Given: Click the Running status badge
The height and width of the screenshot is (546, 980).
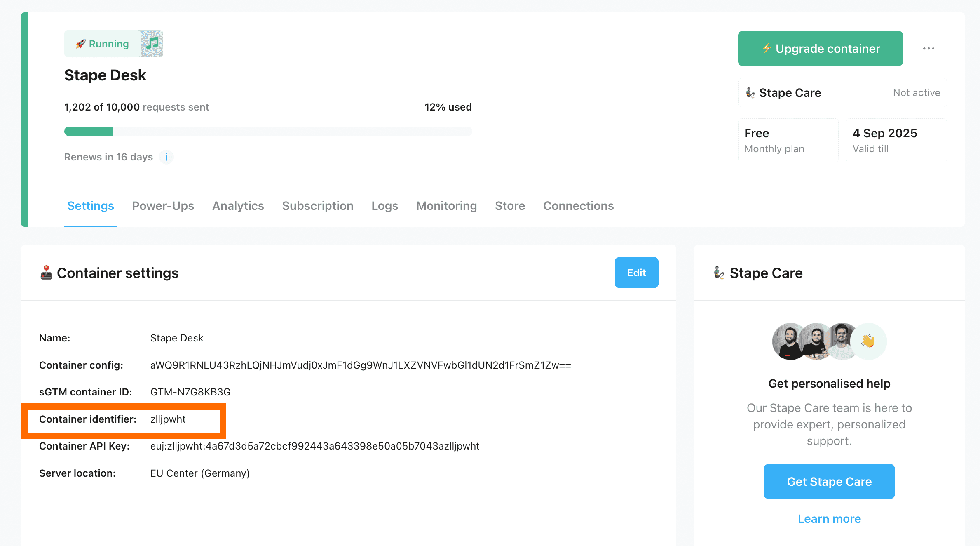Looking at the screenshot, I should [x=102, y=44].
